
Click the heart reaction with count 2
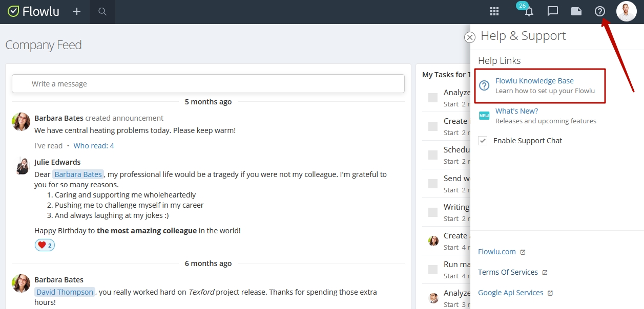[x=45, y=245]
